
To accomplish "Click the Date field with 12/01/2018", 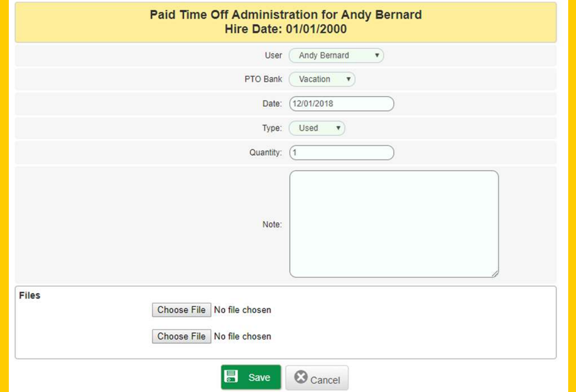I will click(x=341, y=104).
